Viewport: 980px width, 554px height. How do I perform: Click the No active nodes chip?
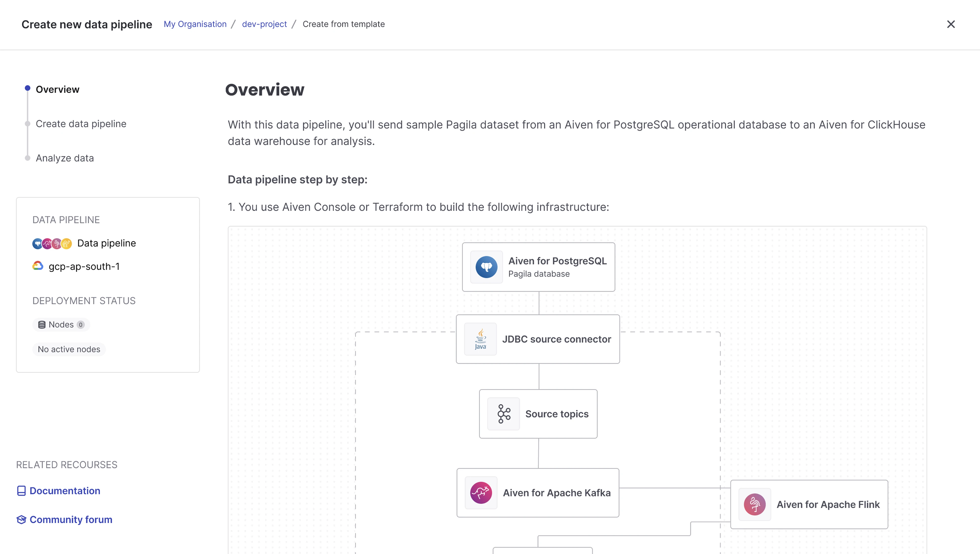[x=69, y=349]
